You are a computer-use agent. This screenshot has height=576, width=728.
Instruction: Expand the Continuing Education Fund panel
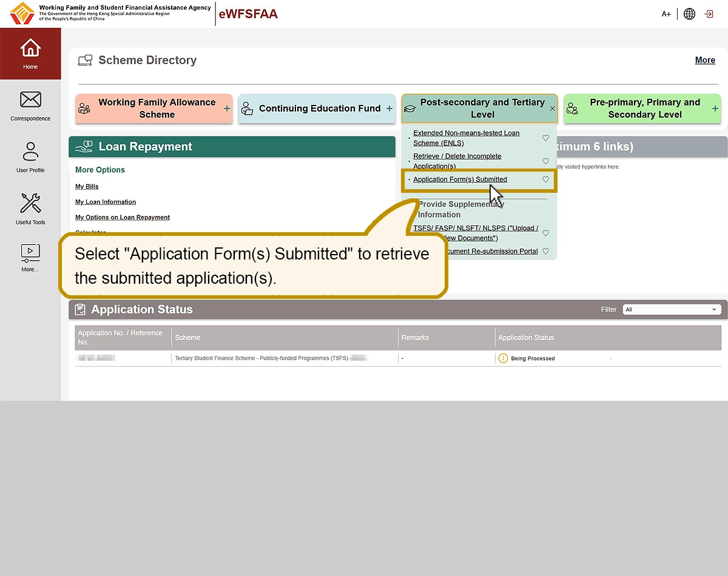(389, 109)
